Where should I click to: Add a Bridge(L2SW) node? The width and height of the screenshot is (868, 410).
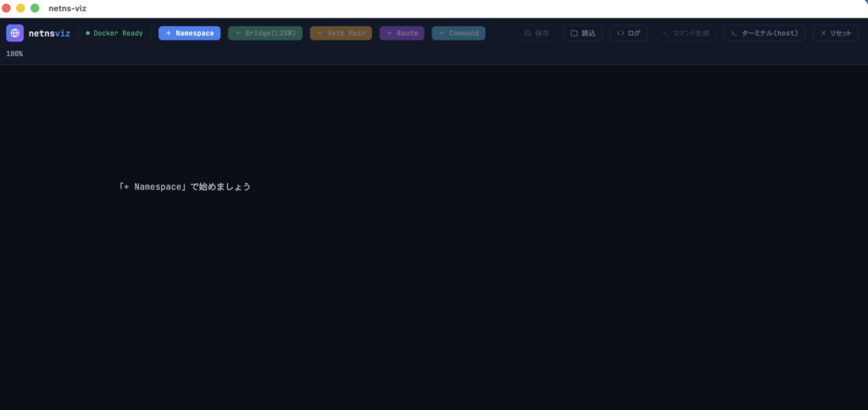(x=265, y=33)
